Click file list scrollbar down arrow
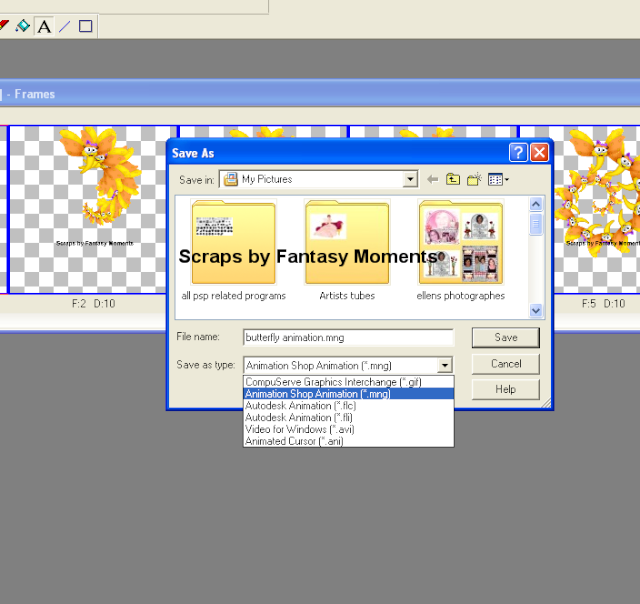This screenshot has width=640, height=604. point(536,311)
